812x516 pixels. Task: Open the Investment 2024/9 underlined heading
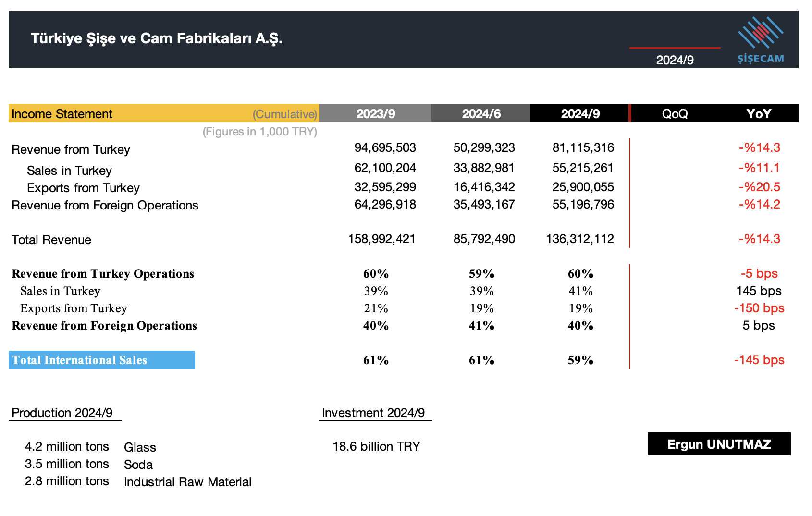pyautogui.click(x=373, y=413)
